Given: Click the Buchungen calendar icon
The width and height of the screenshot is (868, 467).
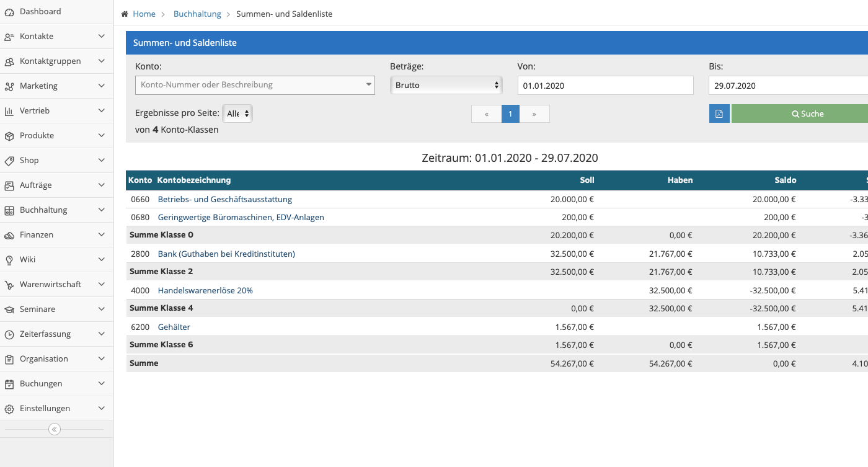Looking at the screenshot, I should point(9,384).
